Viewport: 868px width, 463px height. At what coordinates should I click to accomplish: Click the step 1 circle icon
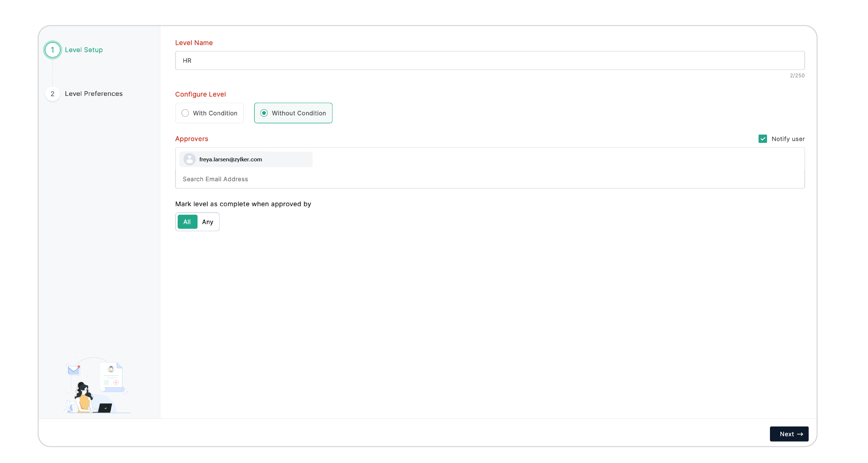[52, 50]
